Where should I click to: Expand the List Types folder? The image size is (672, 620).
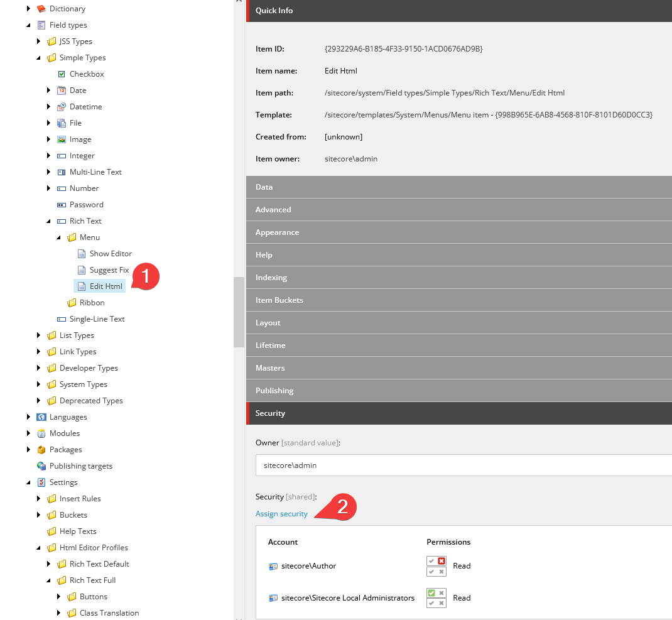click(38, 335)
